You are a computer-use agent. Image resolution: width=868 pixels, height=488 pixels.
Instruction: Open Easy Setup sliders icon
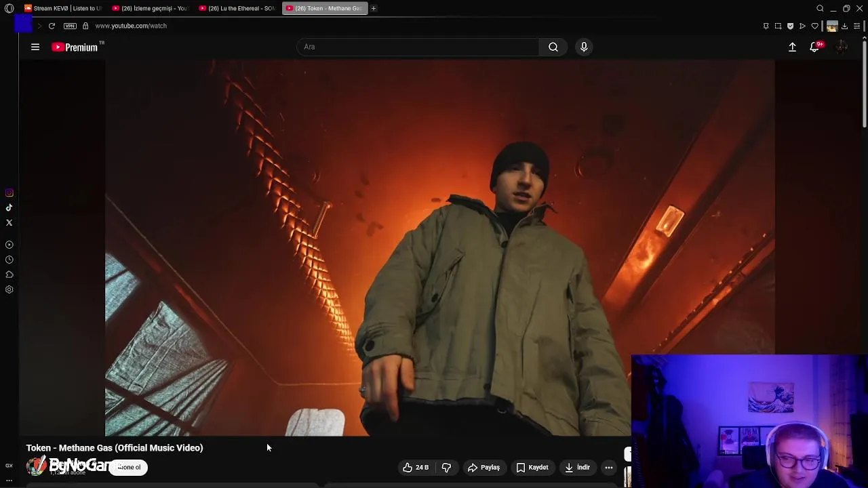pos(857,26)
